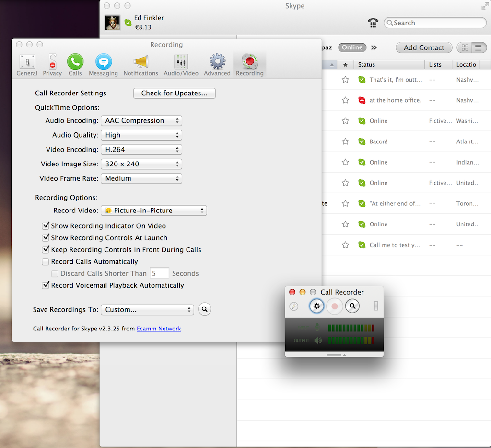Open Video Frame Rate dropdown
Image resolution: width=491 pixels, height=448 pixels.
click(x=141, y=178)
